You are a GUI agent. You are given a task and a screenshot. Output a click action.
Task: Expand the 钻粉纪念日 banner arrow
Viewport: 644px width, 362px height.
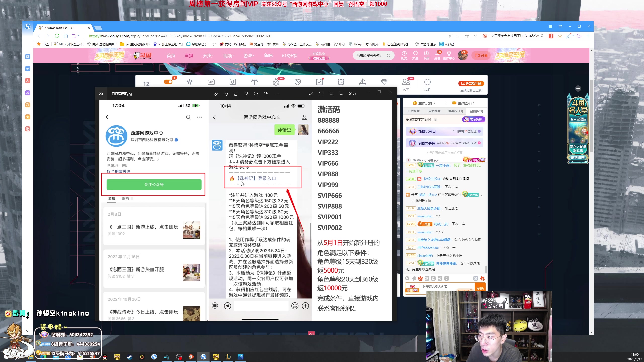[479, 131]
